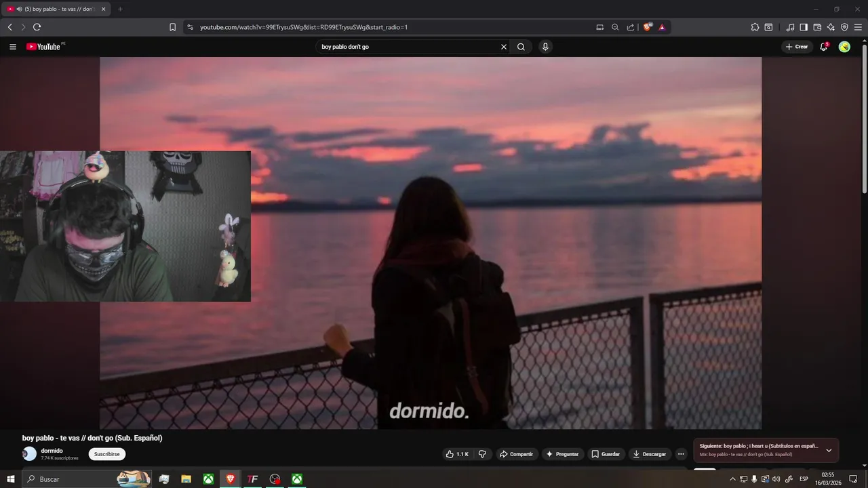Open Brave browser taskbar icon
868x488 pixels.
(x=231, y=479)
